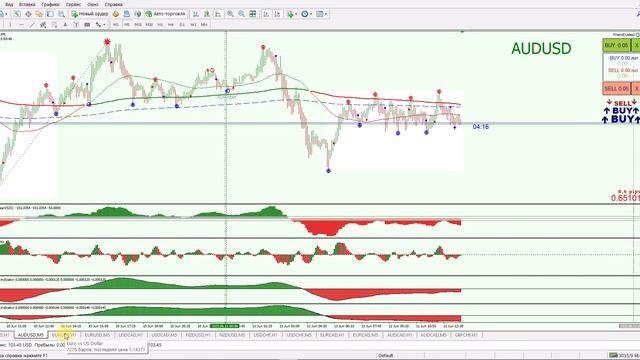Switch chart to bar chart view
Screen dimensions: 640x360
tap(196, 14)
